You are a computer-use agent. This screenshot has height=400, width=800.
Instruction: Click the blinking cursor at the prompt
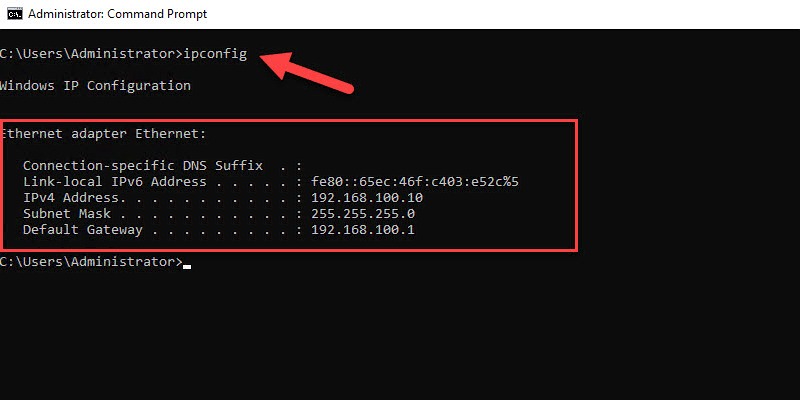tap(187, 266)
